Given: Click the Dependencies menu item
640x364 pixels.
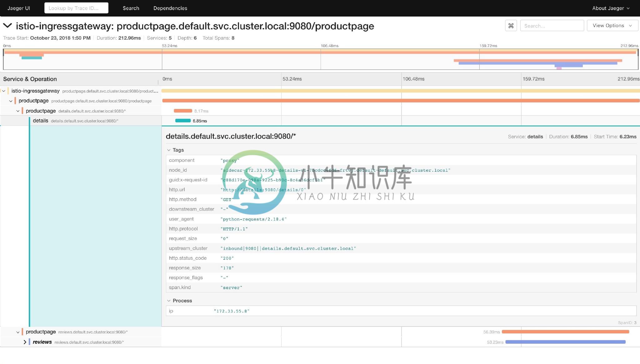Looking at the screenshot, I should click(x=170, y=8).
